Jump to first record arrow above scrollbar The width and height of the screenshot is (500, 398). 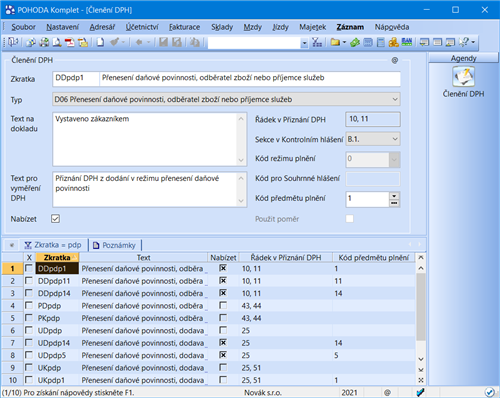(421, 257)
